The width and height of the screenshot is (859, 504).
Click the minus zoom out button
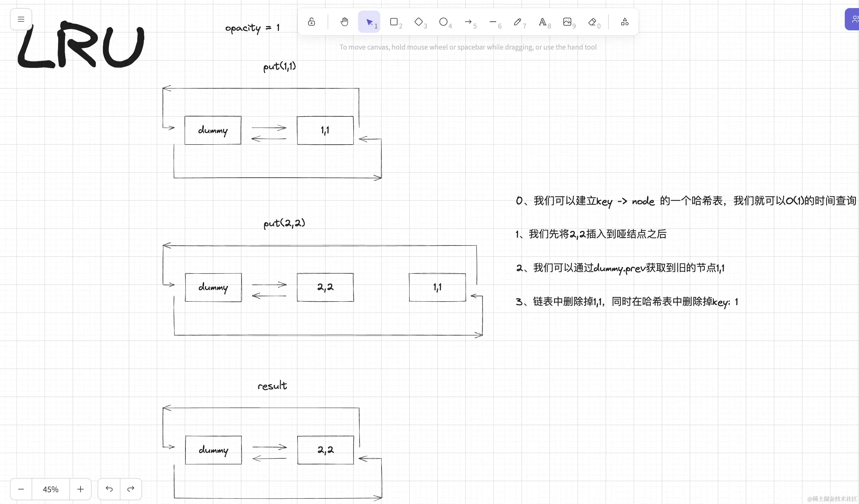(21, 489)
